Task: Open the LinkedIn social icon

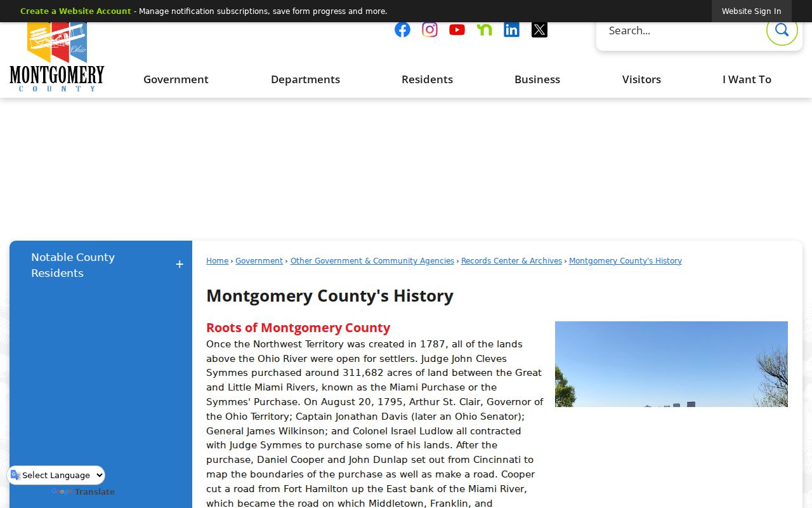Action: click(511, 30)
